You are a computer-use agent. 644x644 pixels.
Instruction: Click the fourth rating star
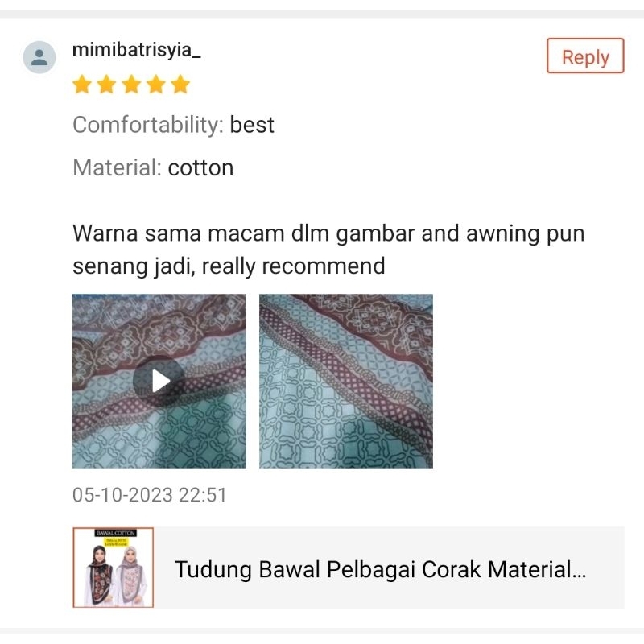[156, 85]
